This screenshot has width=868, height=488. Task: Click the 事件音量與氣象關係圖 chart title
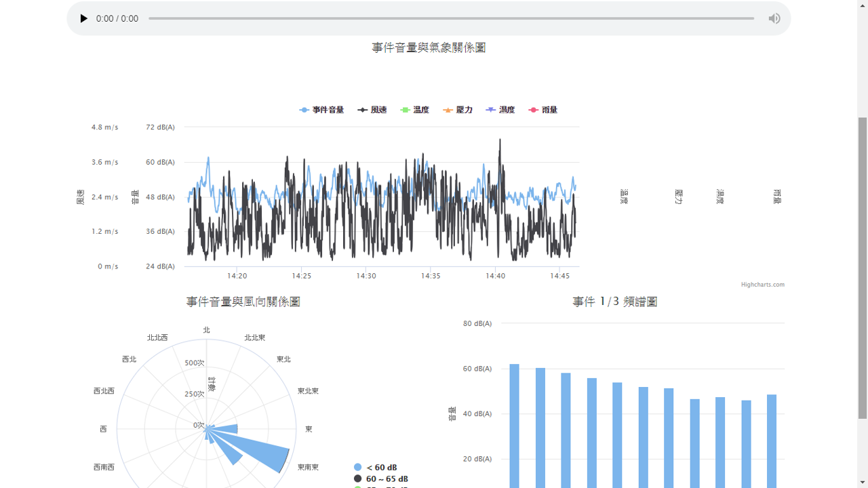[429, 47]
